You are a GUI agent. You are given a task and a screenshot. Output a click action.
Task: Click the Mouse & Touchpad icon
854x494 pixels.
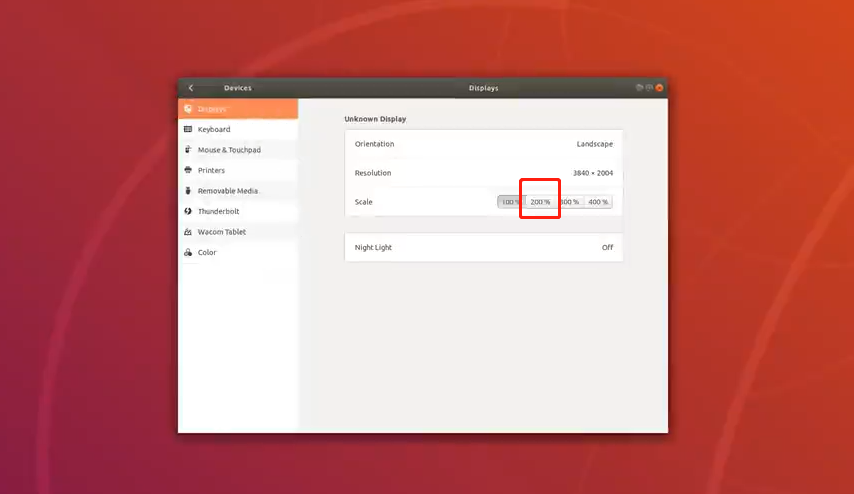(x=188, y=150)
